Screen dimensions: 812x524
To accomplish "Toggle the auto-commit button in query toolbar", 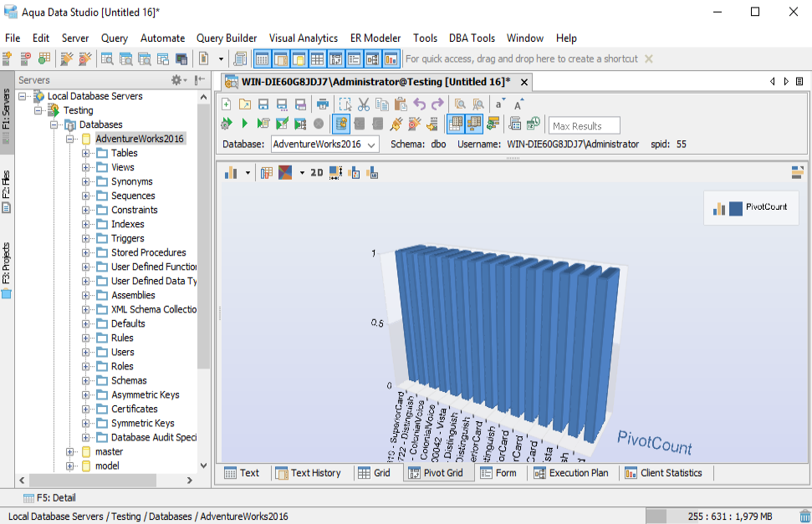I will point(340,125).
